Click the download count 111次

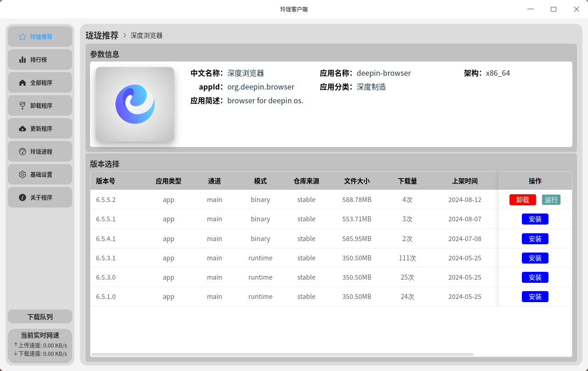pos(407,258)
